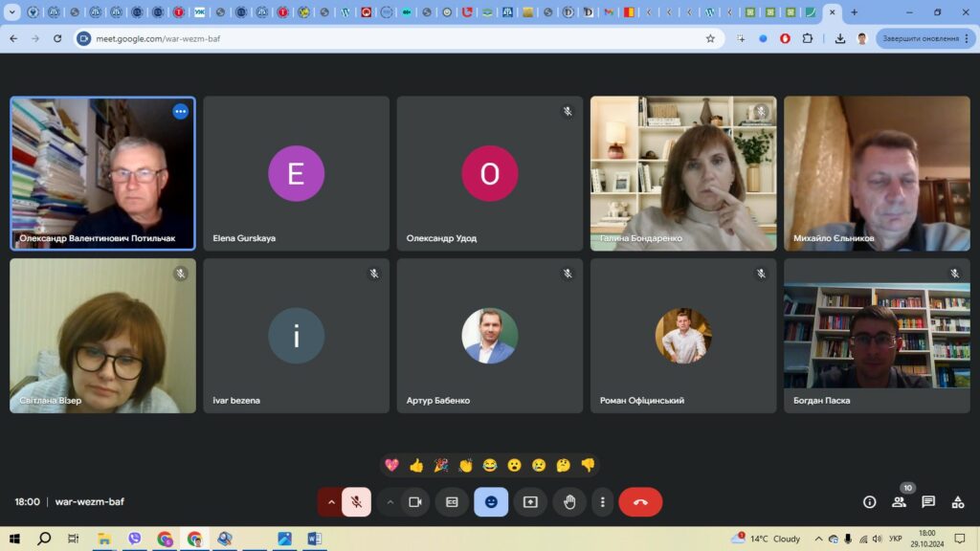Expand audio settings arrow beside microphone
980x551 pixels.
pos(331,502)
